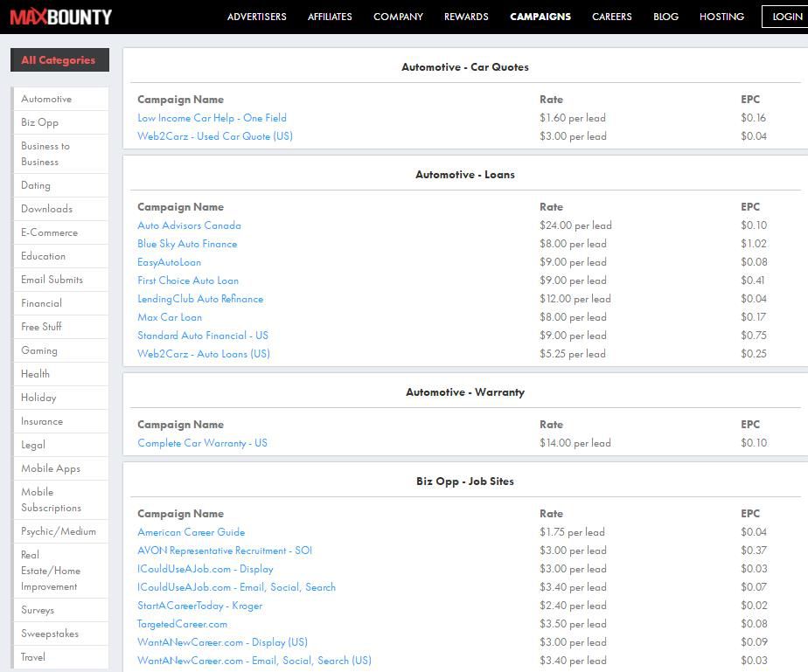Click the MaxBounty logo

[x=61, y=17]
